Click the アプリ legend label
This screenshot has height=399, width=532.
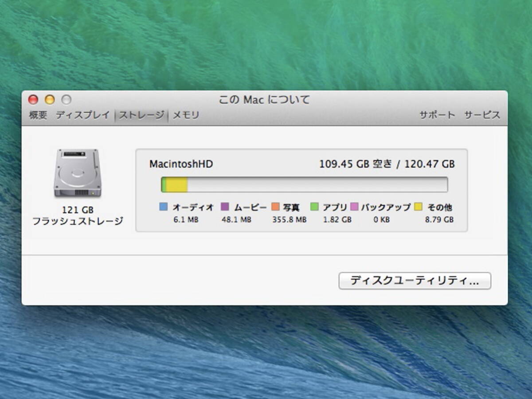tap(335, 207)
